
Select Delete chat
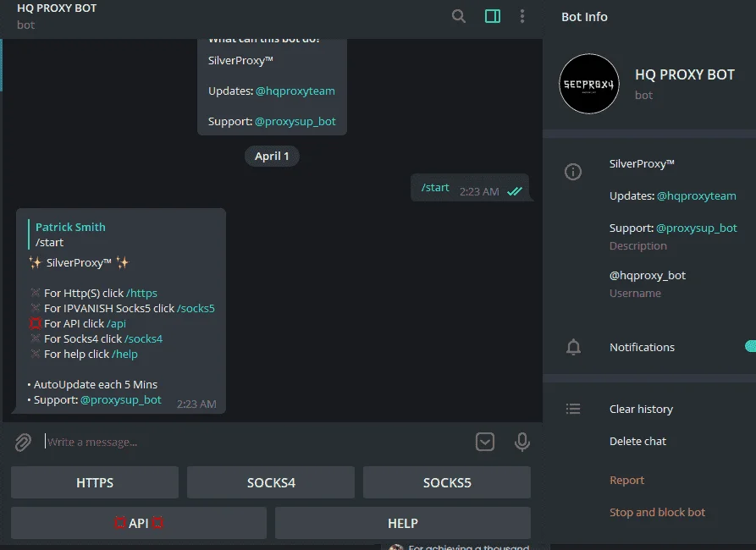[x=637, y=442]
